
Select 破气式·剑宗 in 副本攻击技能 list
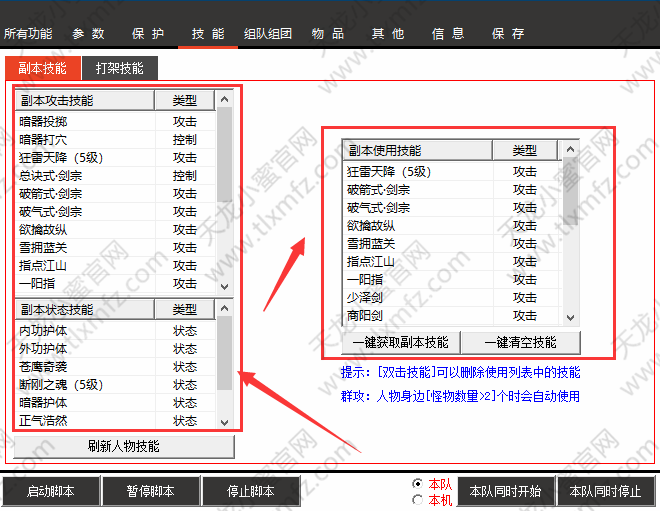pyautogui.click(x=115, y=212)
